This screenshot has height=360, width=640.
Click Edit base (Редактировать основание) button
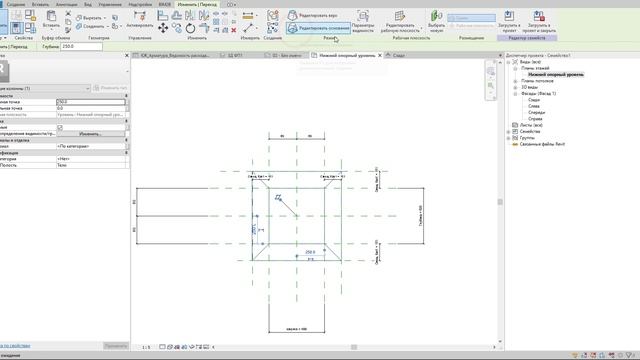pos(318,28)
